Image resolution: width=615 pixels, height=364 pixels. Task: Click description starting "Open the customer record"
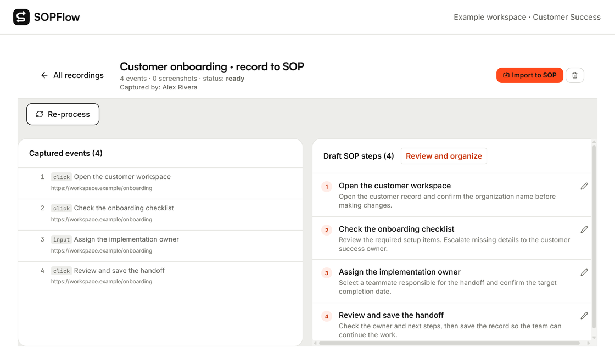(447, 201)
